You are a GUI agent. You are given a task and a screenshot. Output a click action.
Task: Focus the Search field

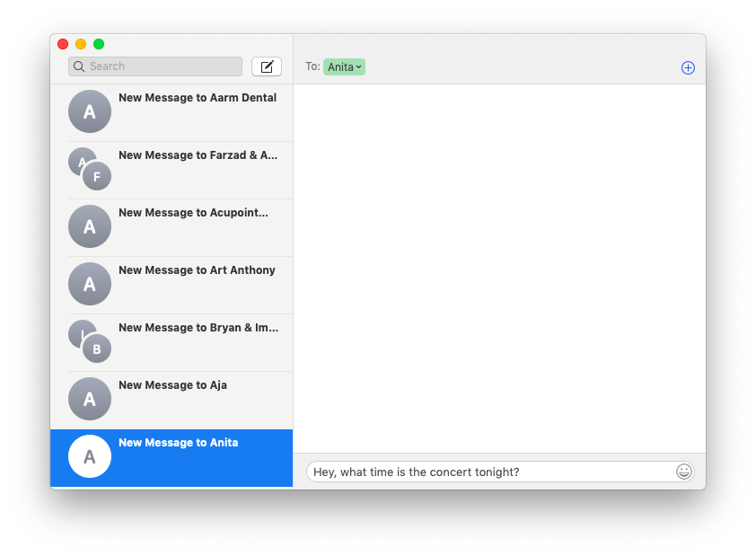pyautogui.click(x=155, y=66)
